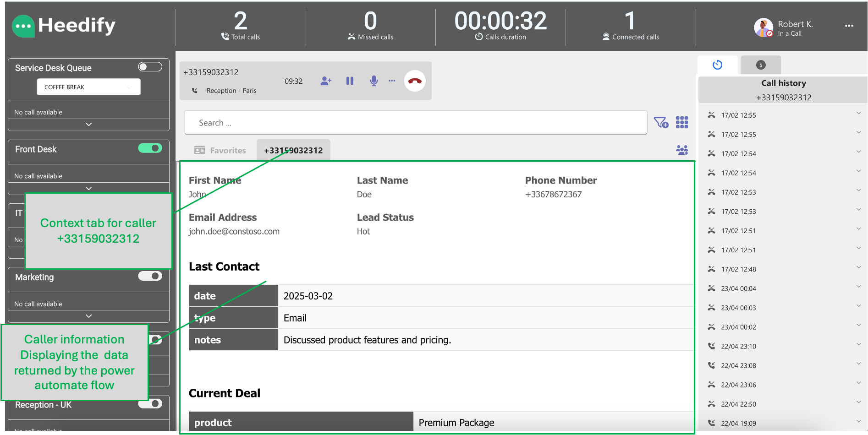Open more call actions ellipsis

(x=392, y=81)
